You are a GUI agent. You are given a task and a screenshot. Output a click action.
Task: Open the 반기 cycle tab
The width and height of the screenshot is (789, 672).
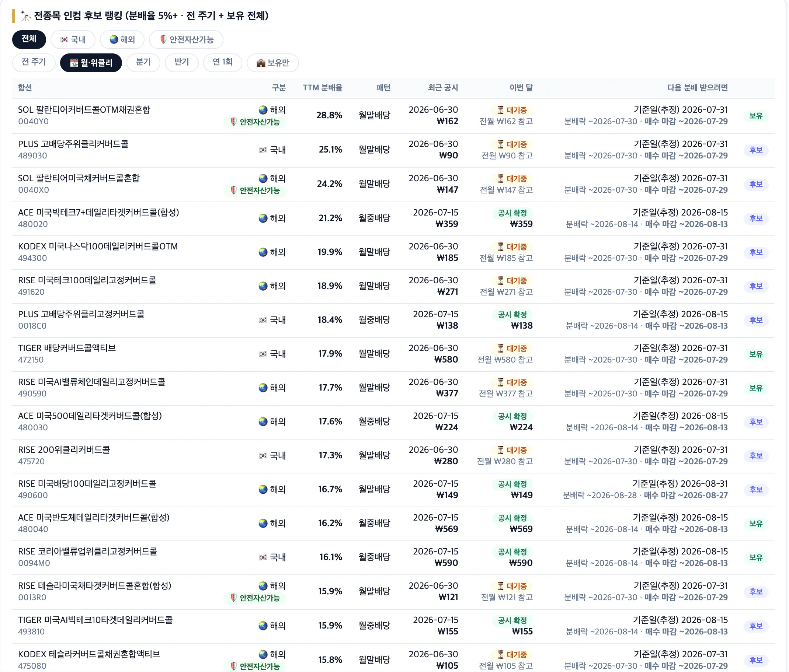point(182,62)
